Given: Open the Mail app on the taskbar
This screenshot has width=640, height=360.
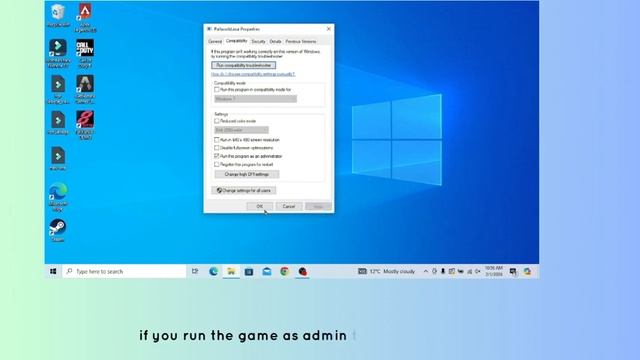Looking at the screenshot, I should (267, 271).
